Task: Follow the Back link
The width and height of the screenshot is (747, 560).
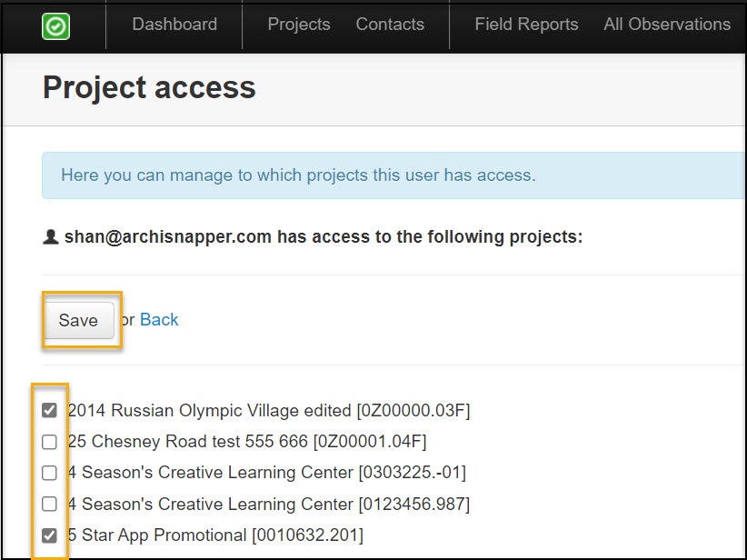Action: coord(159,320)
